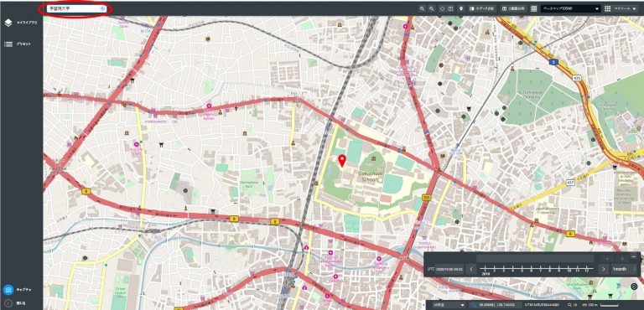The image size is (644, 310).
Task: Click the camera capture icon
Action: [x=8, y=289]
